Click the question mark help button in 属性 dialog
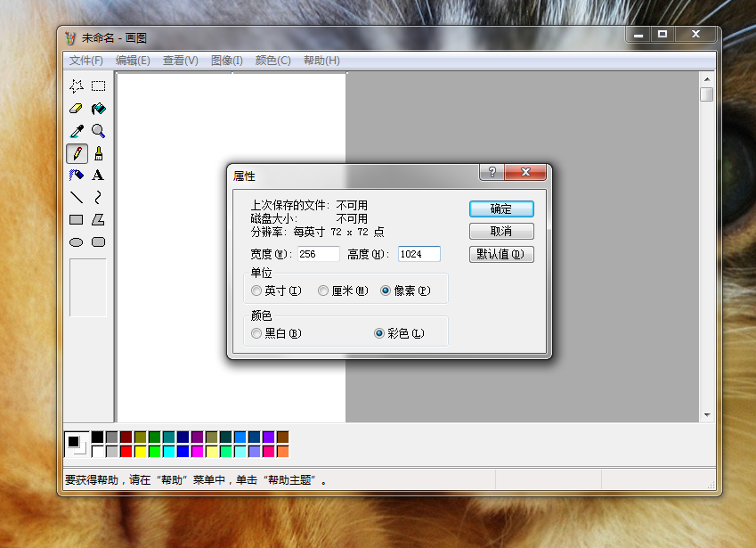Screen dimensions: 756x548 click(x=492, y=172)
